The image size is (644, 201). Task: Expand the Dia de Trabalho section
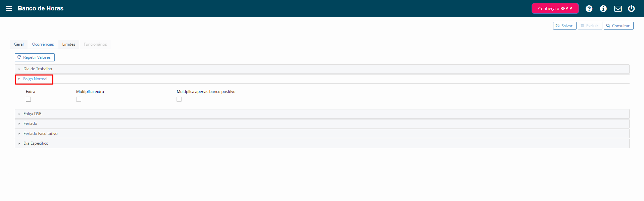tap(322, 69)
